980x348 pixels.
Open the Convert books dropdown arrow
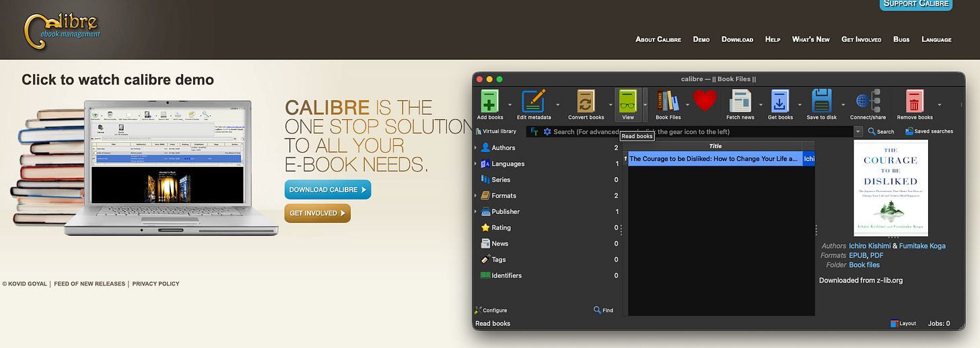click(x=610, y=105)
